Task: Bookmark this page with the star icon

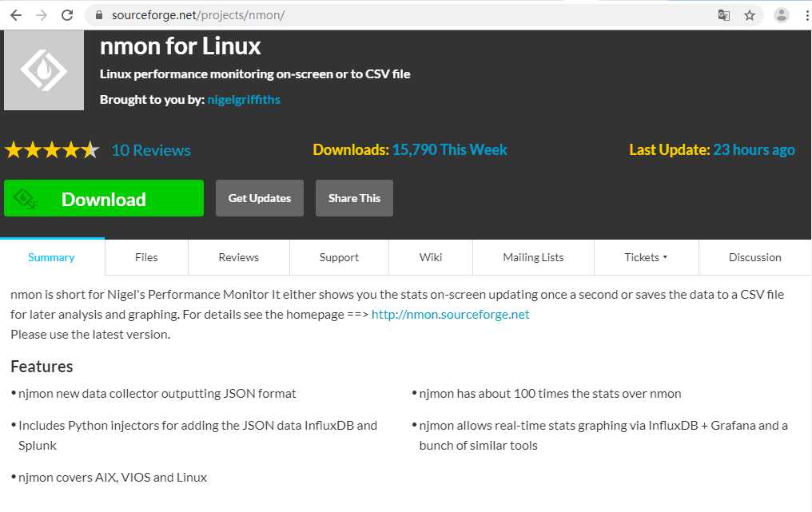Action: point(750,15)
